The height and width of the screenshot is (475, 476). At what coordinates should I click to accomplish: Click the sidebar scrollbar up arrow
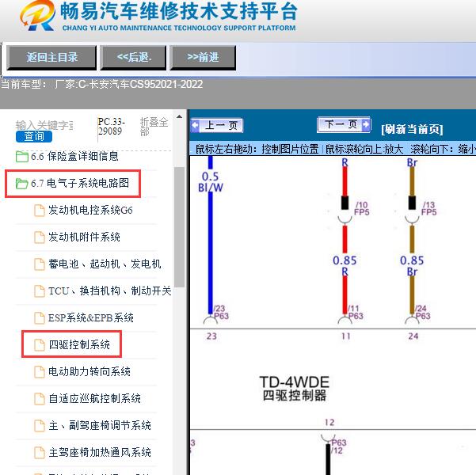(x=179, y=116)
